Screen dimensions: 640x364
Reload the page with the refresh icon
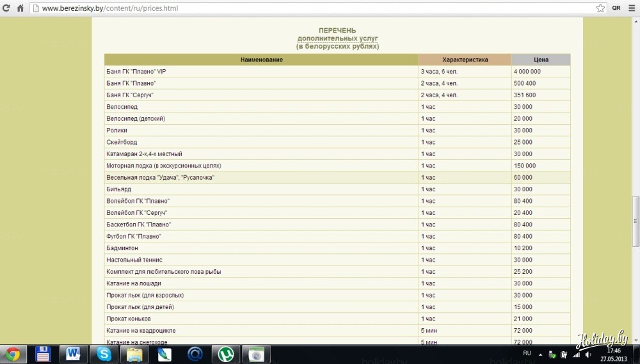[x=6, y=8]
